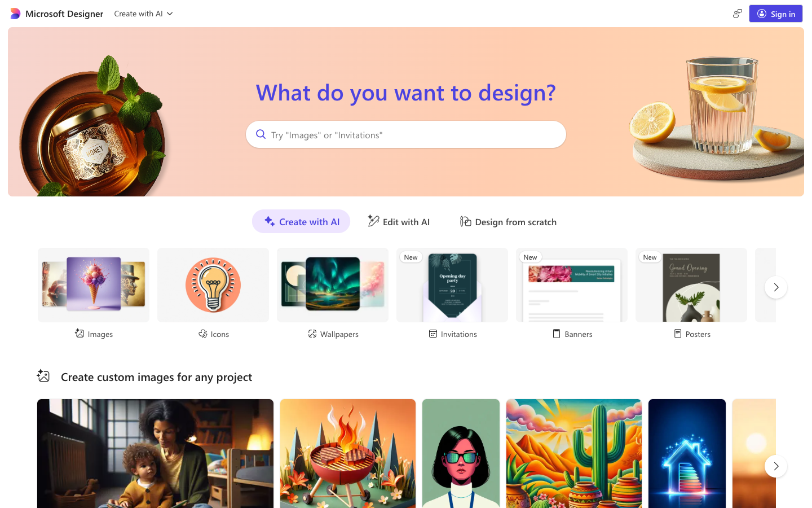Image resolution: width=812 pixels, height=508 pixels.
Task: Open the ice cream cone Images thumbnail
Action: pyautogui.click(x=94, y=285)
